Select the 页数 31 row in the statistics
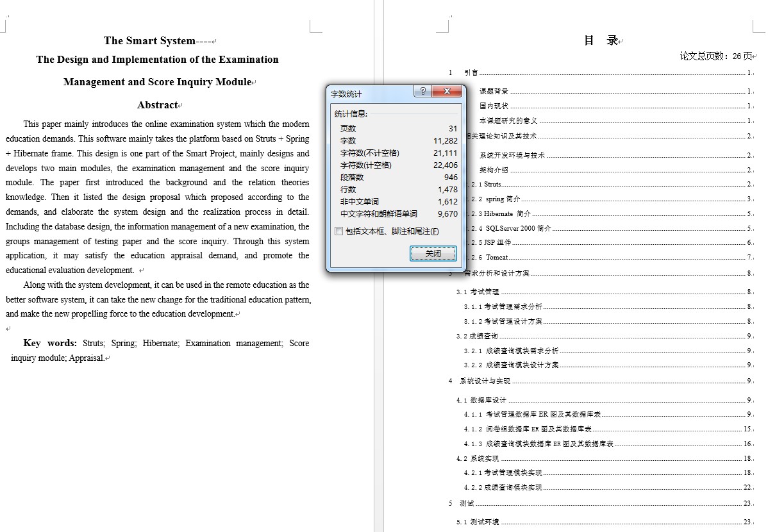Screen dimensions: 768x532 398,128
